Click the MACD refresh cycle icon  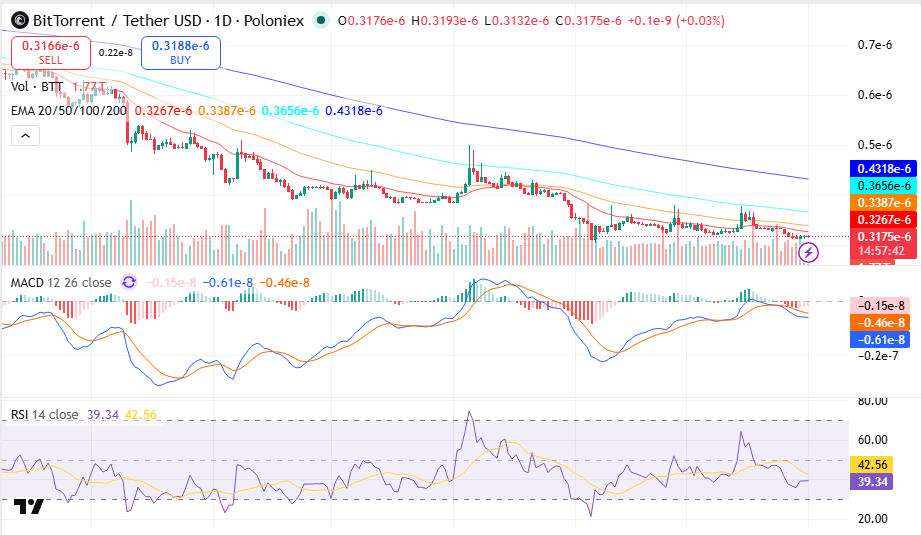click(129, 282)
